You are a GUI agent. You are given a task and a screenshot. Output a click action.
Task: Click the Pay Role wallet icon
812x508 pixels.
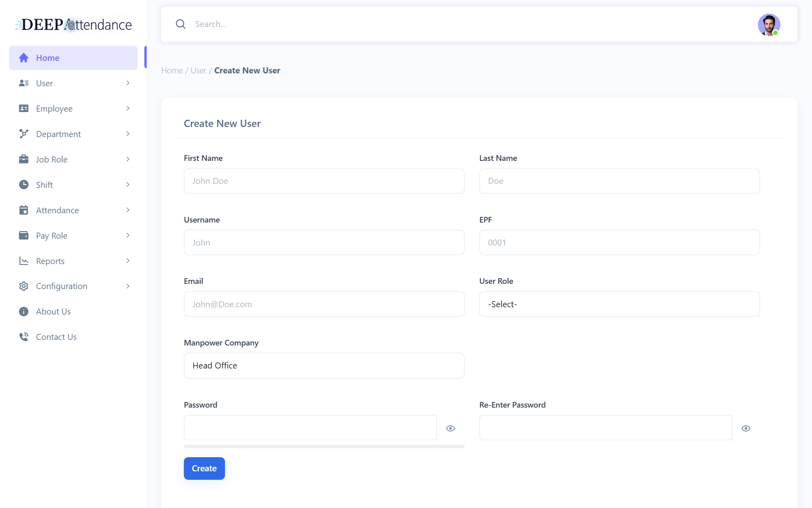click(24, 235)
